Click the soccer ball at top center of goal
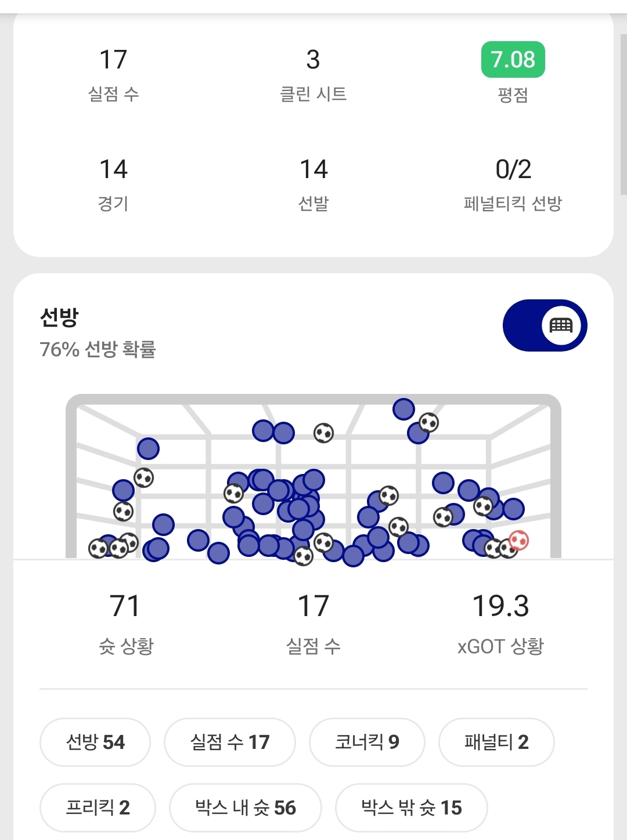 323,433
